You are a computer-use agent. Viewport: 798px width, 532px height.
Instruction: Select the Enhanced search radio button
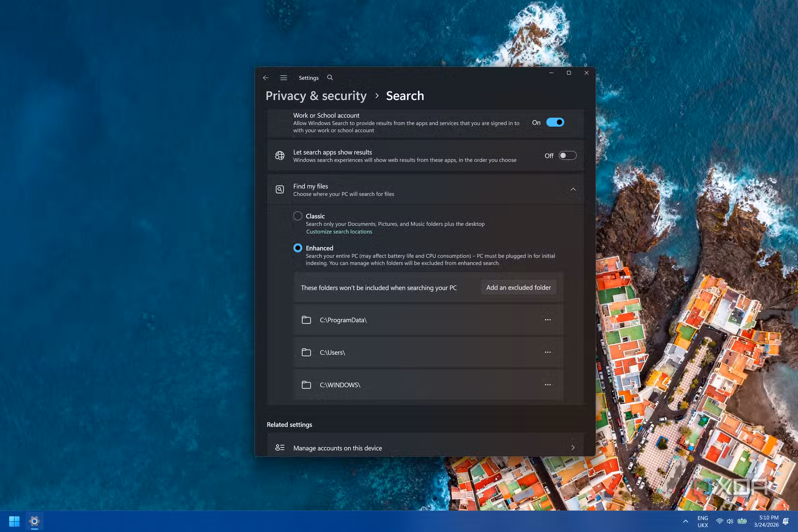298,248
